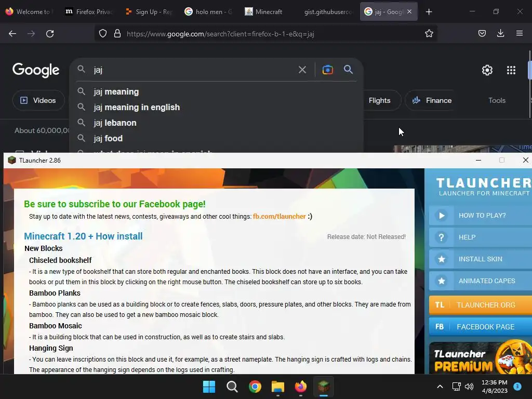Viewport: 532px width, 399px height.
Task: Reload the page in Firefox
Action: tap(50, 34)
